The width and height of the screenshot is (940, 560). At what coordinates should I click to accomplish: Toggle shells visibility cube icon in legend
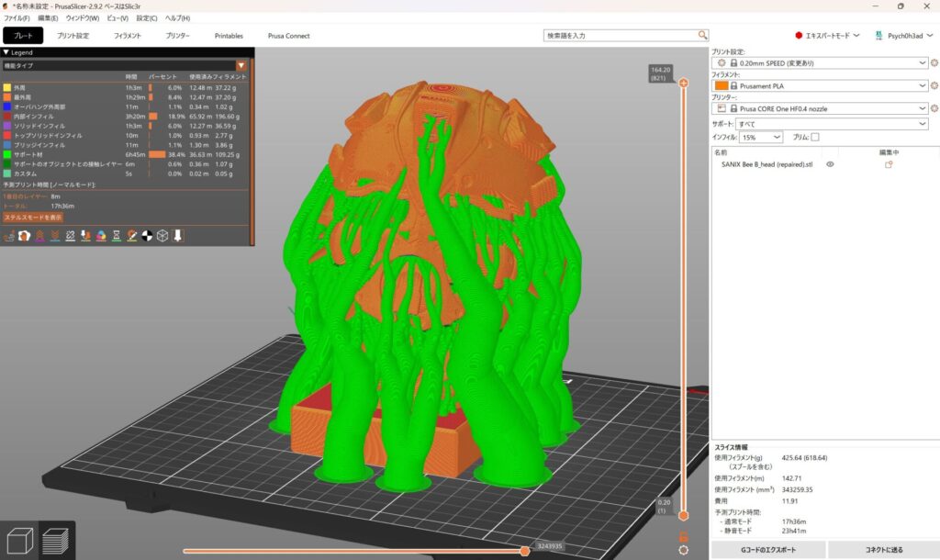pos(162,236)
